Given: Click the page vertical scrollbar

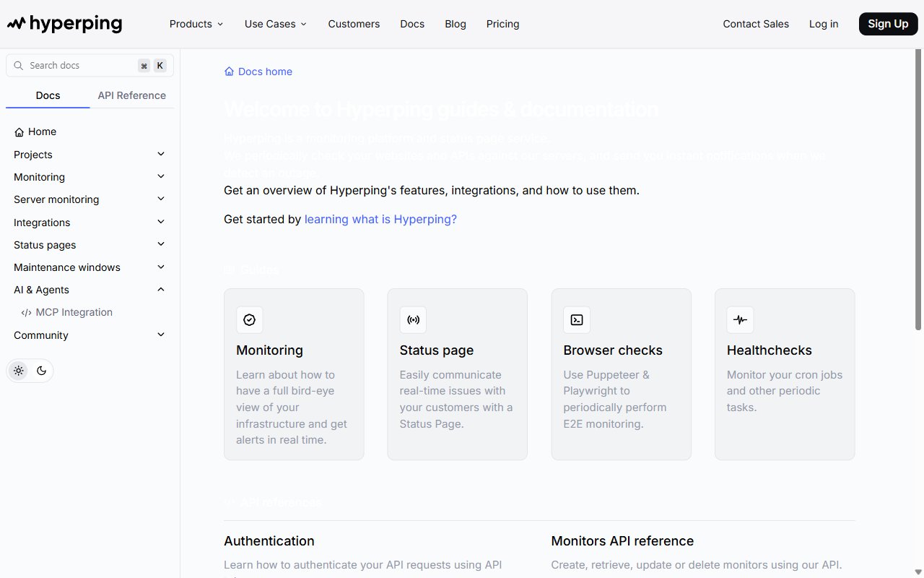Looking at the screenshot, I should tap(918, 189).
